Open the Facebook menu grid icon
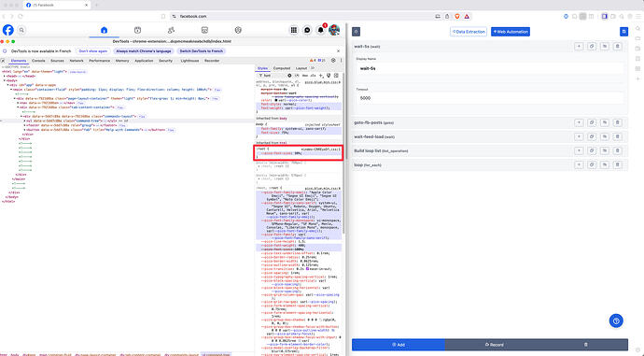 [x=294, y=30]
